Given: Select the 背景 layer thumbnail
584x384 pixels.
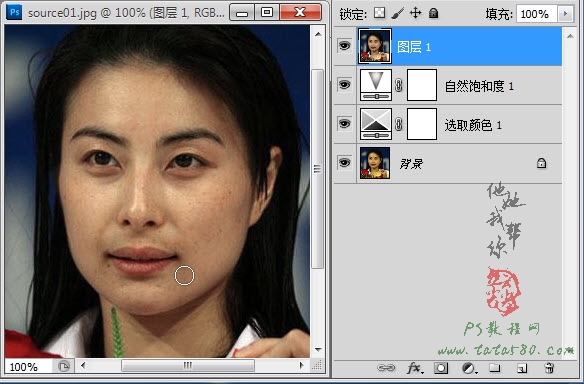Looking at the screenshot, I should pos(375,163).
